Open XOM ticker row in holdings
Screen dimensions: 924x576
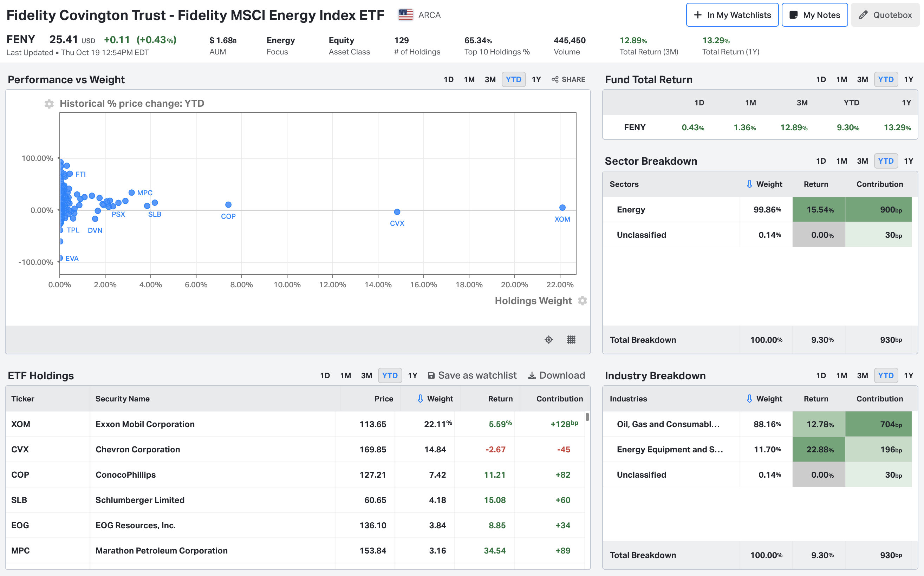[295, 424]
